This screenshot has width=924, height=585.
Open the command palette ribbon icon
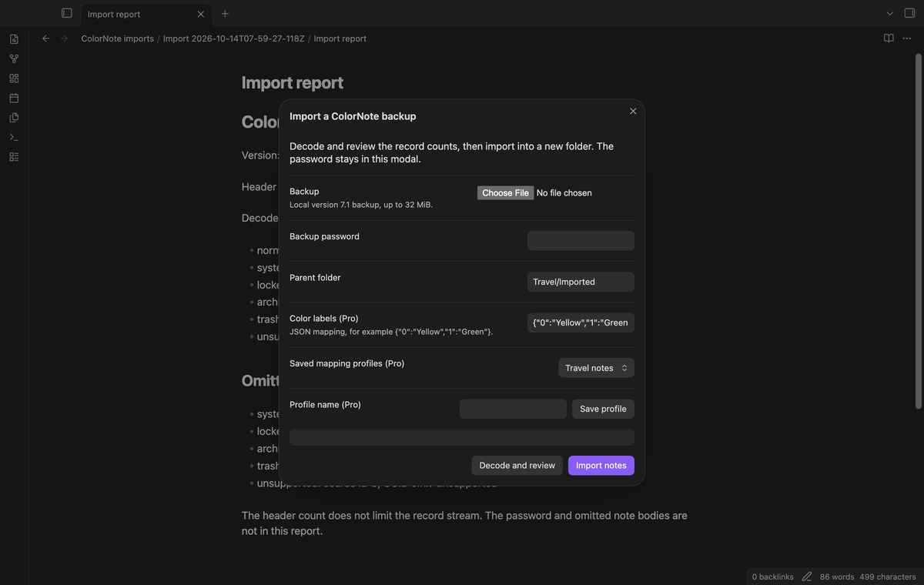point(14,137)
